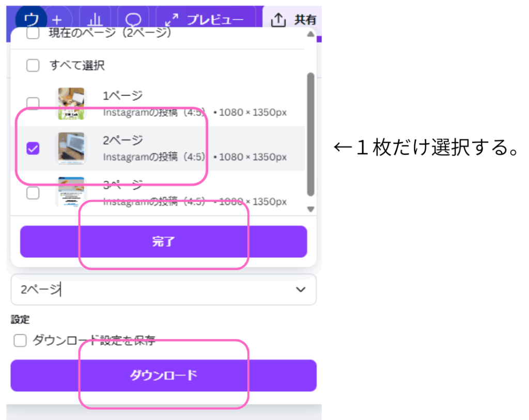The width and height of the screenshot is (529, 420).
Task: Click the preview expand arrows icon
Action: pos(172,20)
